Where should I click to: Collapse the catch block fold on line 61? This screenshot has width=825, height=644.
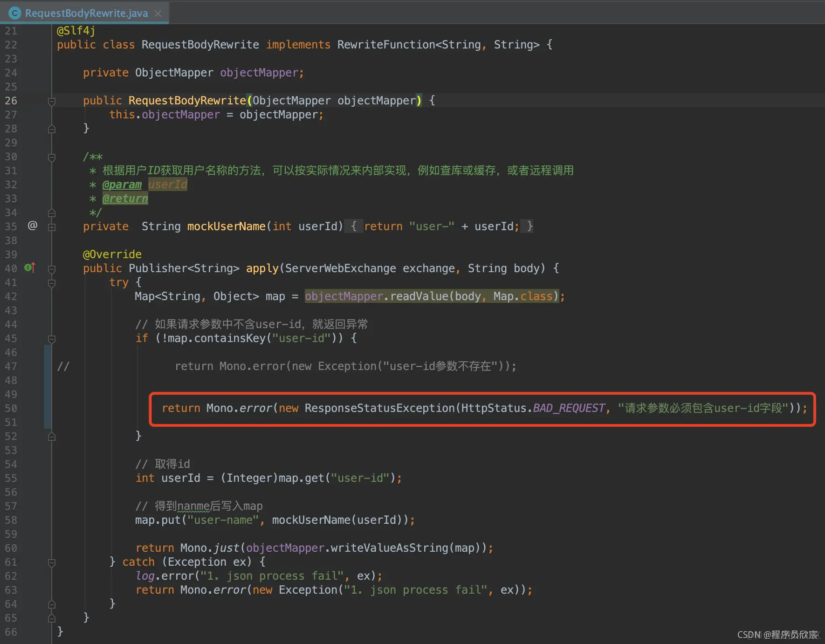tap(52, 562)
